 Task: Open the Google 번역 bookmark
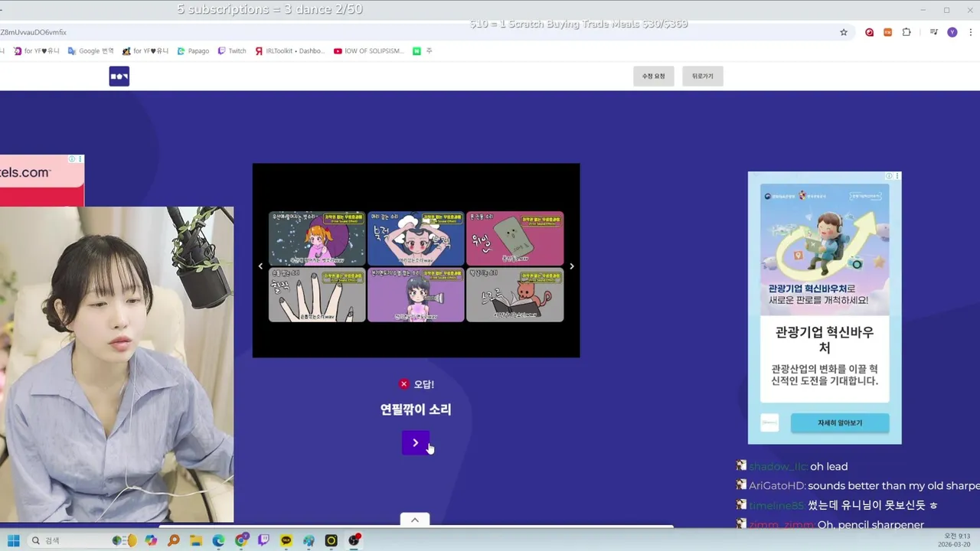click(90, 51)
